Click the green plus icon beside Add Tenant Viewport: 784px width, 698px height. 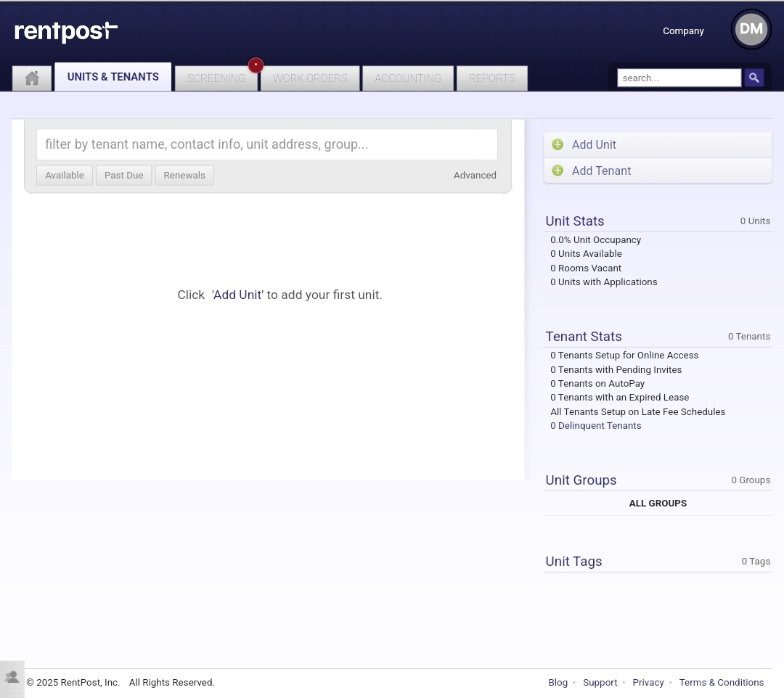(x=558, y=171)
